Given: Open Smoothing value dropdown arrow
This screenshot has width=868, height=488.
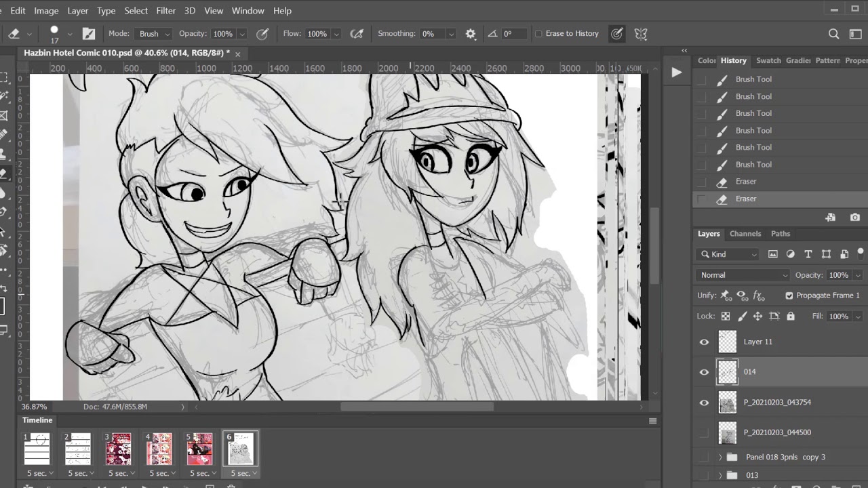Looking at the screenshot, I should click(x=451, y=34).
